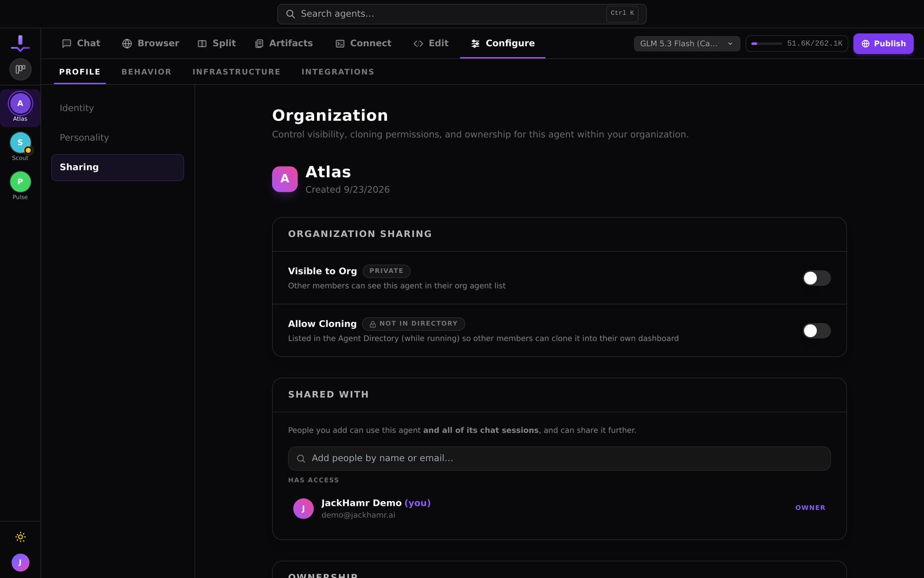Click the NOT IN DIRECTORY badge
Image resolution: width=924 pixels, height=578 pixels.
(413, 324)
